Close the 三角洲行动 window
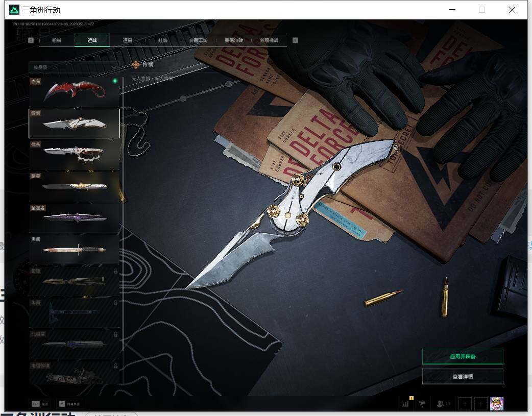532x416 pixels. [512, 10]
